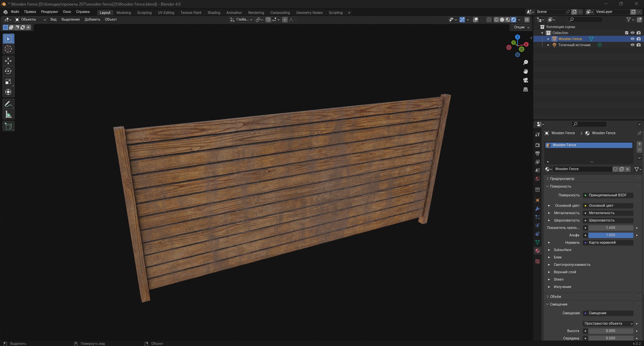The height and width of the screenshot is (346, 644).
Task: Disable Wooden Fence in renders
Action: (x=639, y=39)
